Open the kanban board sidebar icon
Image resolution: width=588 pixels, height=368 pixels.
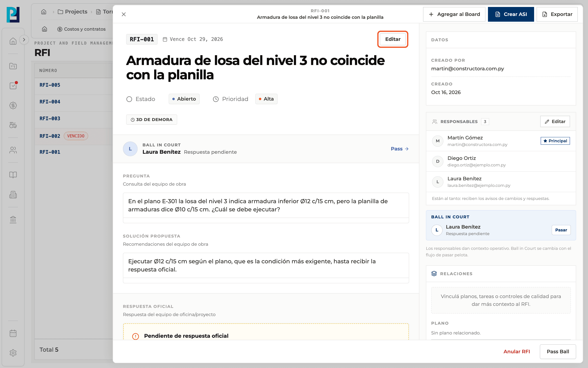13,66
